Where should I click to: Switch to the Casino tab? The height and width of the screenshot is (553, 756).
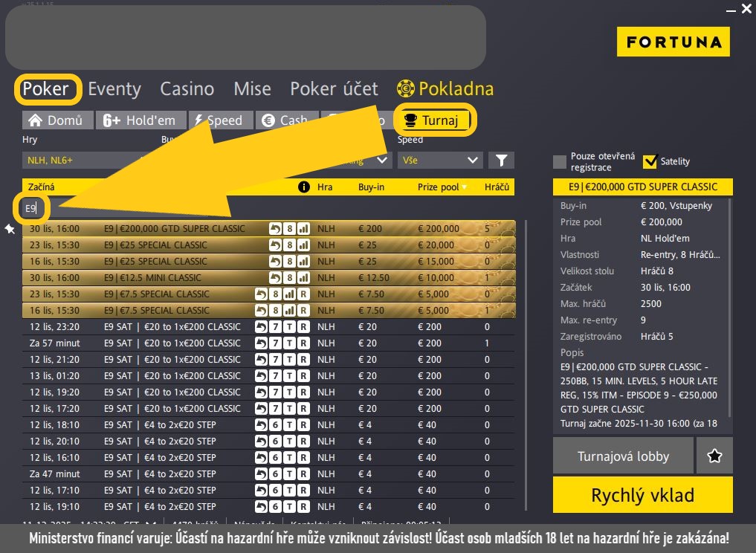pyautogui.click(x=187, y=89)
